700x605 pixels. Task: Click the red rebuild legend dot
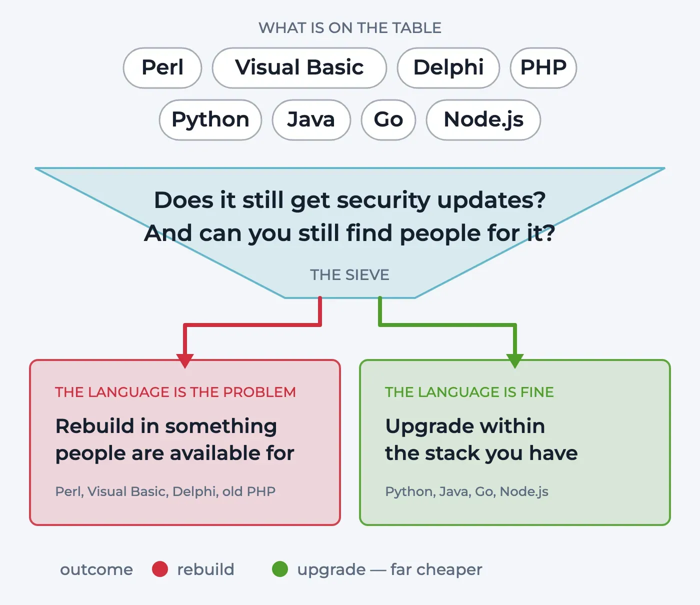coord(160,569)
